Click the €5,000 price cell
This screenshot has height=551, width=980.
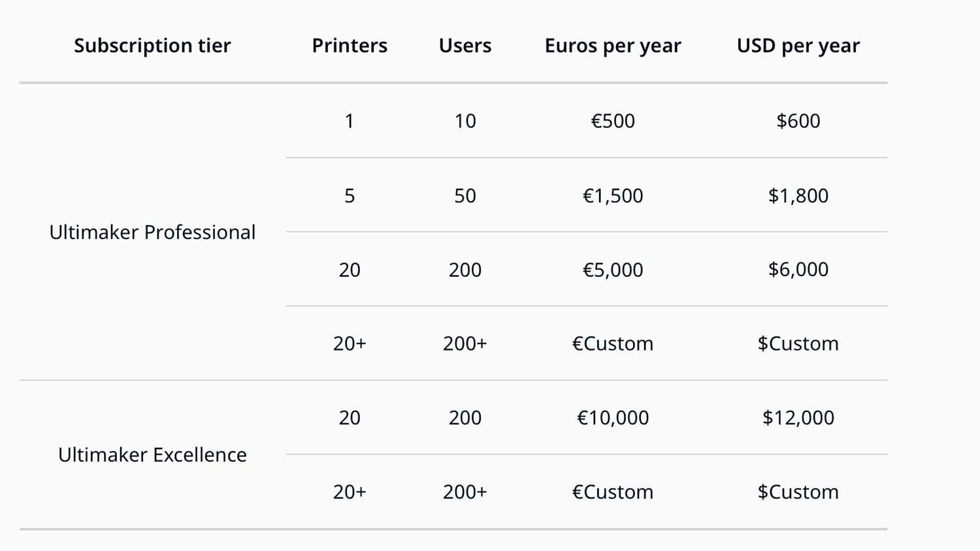613,270
